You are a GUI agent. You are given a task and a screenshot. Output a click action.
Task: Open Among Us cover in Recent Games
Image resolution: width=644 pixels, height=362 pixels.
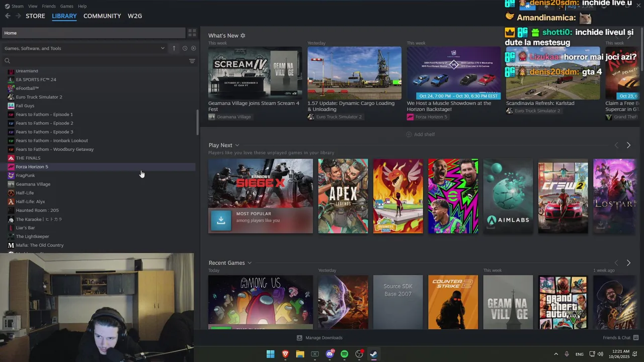tap(260, 302)
